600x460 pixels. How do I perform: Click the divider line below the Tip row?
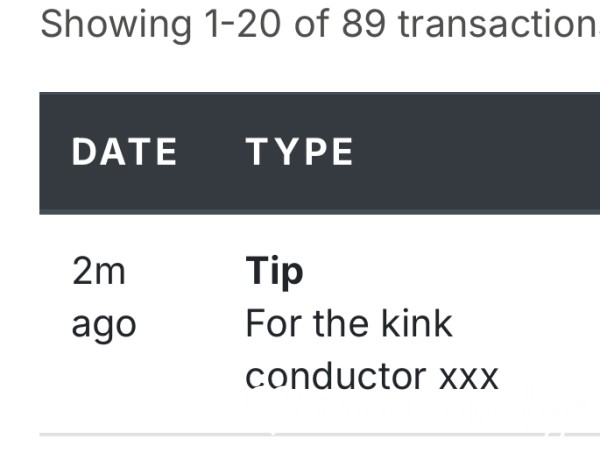pyautogui.click(x=320, y=435)
